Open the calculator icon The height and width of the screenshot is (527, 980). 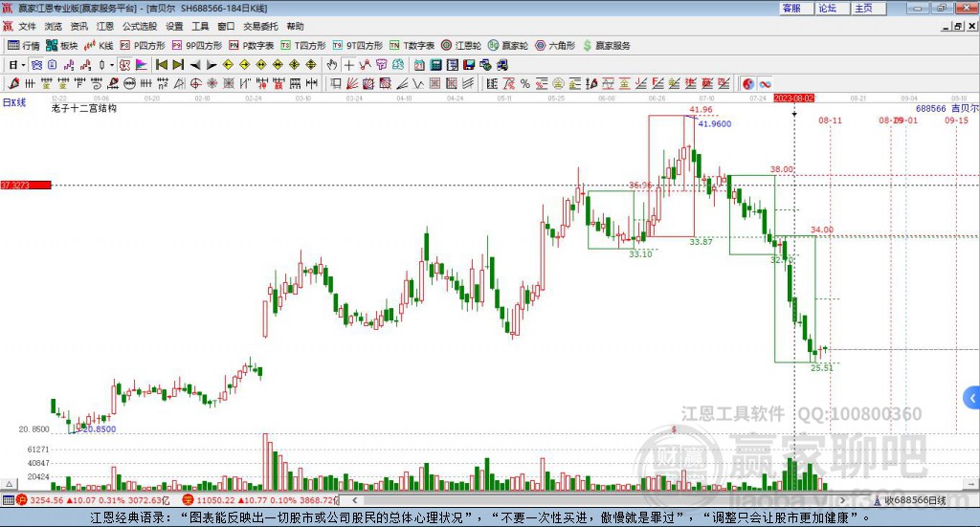pyautogui.click(x=435, y=65)
